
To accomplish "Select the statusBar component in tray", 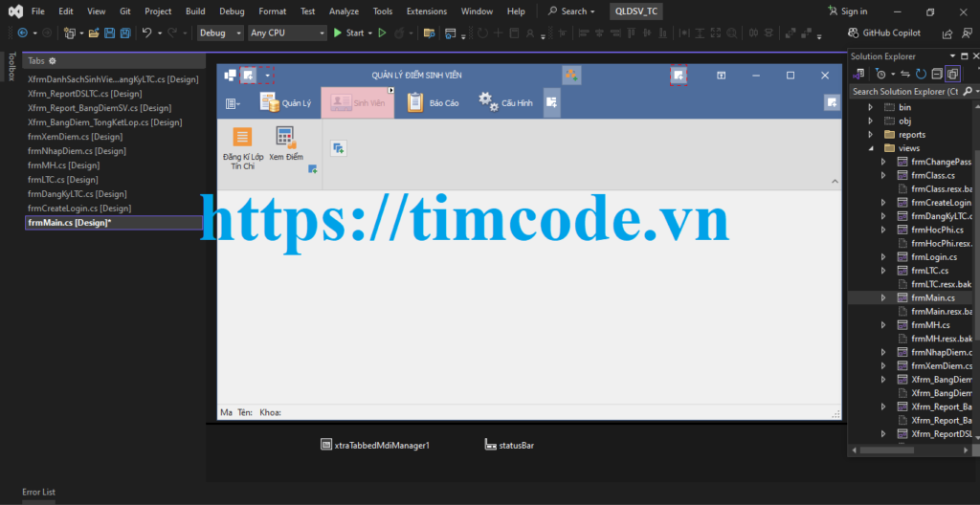I will pos(509,446).
